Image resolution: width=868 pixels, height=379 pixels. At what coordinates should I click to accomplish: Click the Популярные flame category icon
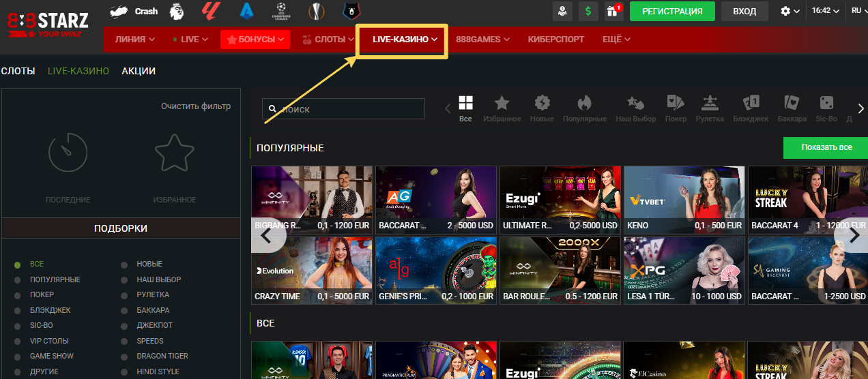[x=584, y=108]
